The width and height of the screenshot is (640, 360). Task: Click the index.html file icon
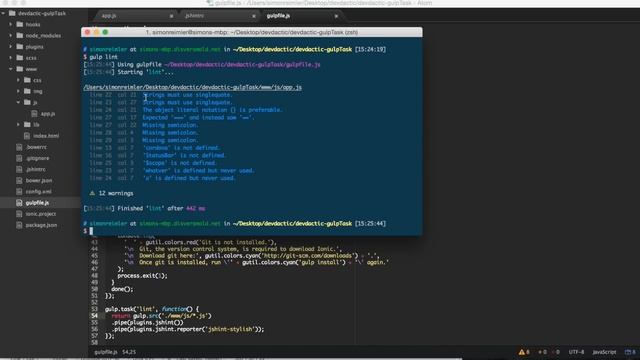coord(27,136)
